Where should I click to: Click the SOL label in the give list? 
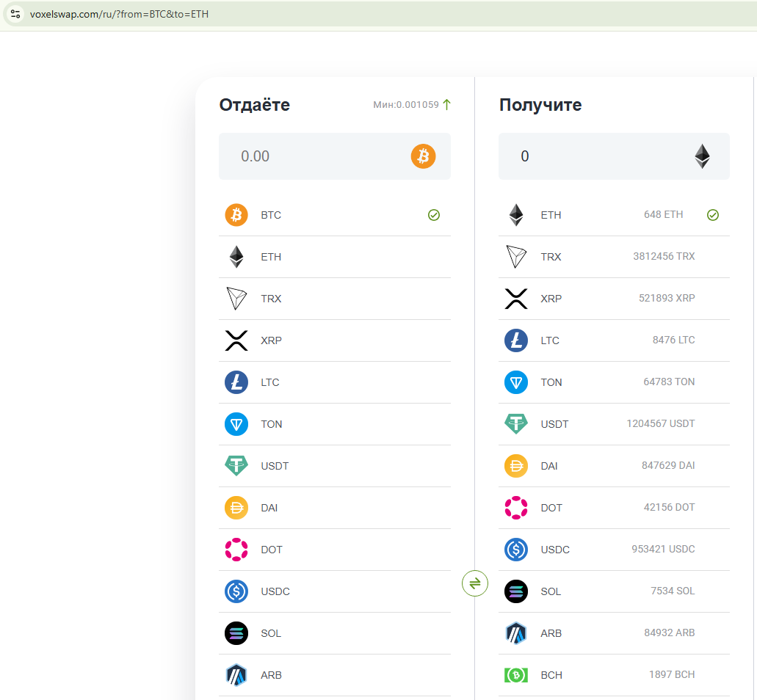click(271, 633)
